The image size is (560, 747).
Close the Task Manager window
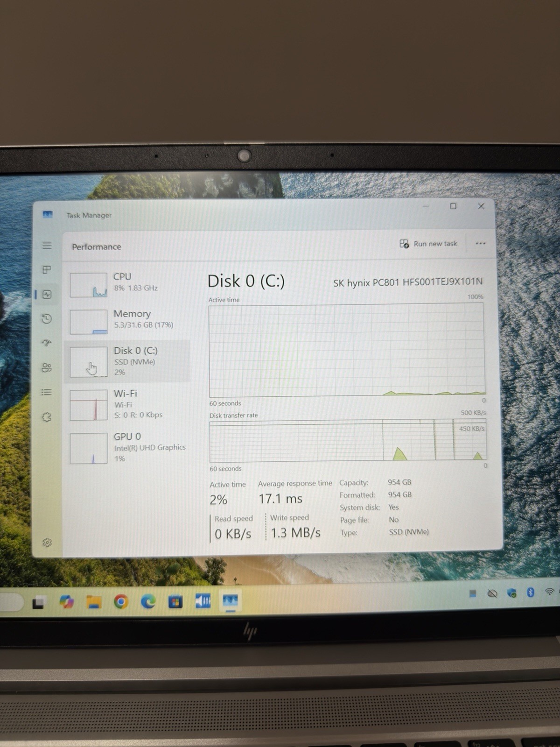click(x=481, y=206)
